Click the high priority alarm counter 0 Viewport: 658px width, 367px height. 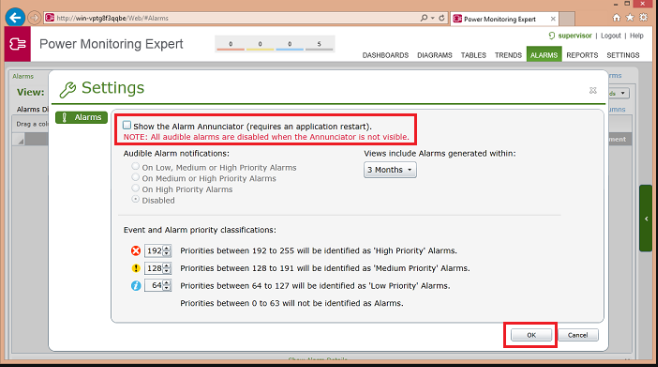[230, 44]
